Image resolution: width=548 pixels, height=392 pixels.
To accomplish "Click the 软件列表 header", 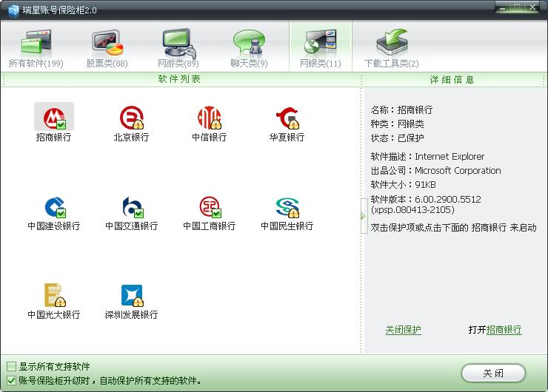I will tap(179, 79).
